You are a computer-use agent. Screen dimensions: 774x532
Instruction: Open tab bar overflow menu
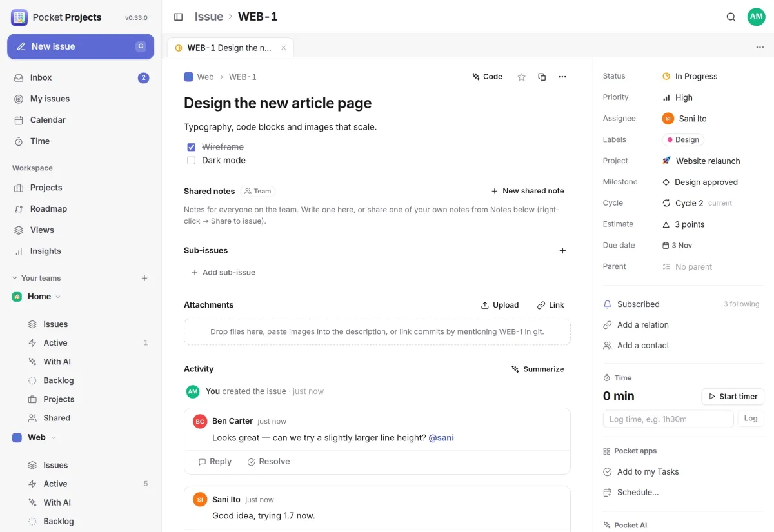pyautogui.click(x=760, y=47)
